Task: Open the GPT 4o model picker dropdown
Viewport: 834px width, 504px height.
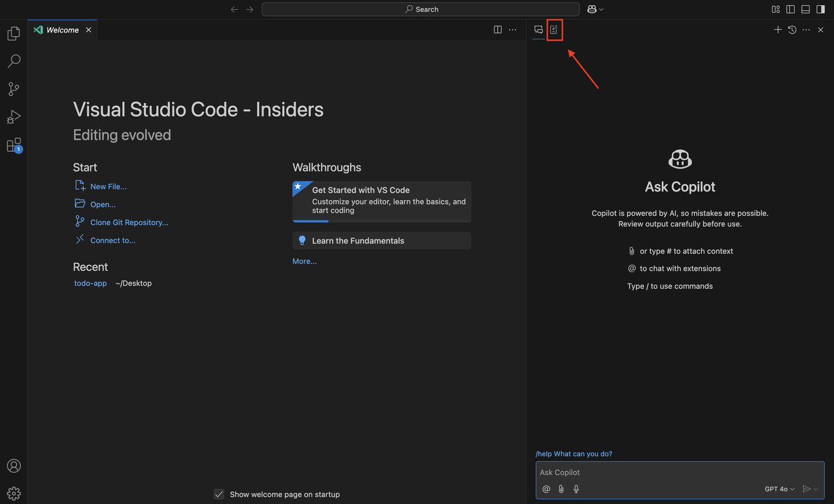Action: 780,489
